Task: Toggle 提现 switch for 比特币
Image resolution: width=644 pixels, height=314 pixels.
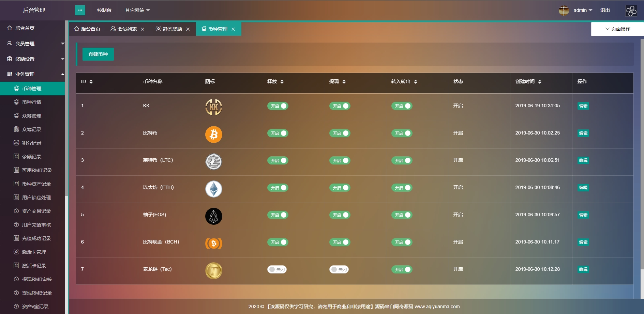Action: (340, 133)
